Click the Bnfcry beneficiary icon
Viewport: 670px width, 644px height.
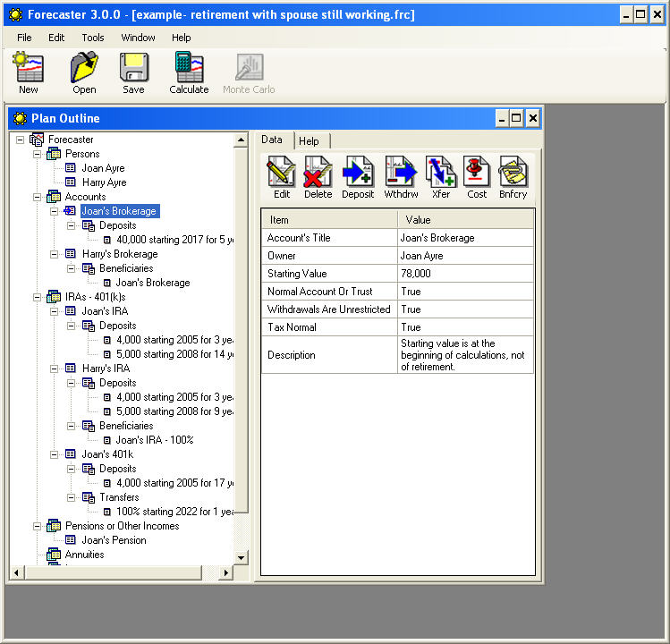pyautogui.click(x=513, y=172)
